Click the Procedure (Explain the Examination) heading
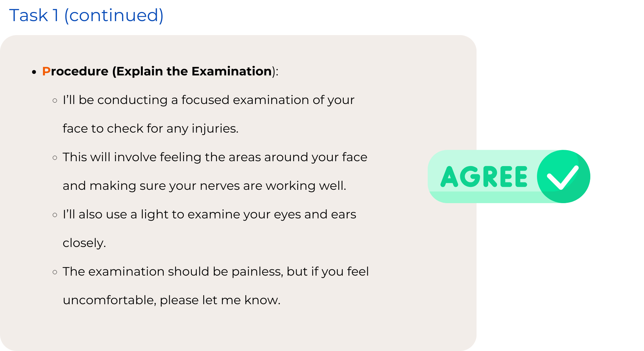Image resolution: width=644 pixels, height=351 pixels. click(160, 71)
